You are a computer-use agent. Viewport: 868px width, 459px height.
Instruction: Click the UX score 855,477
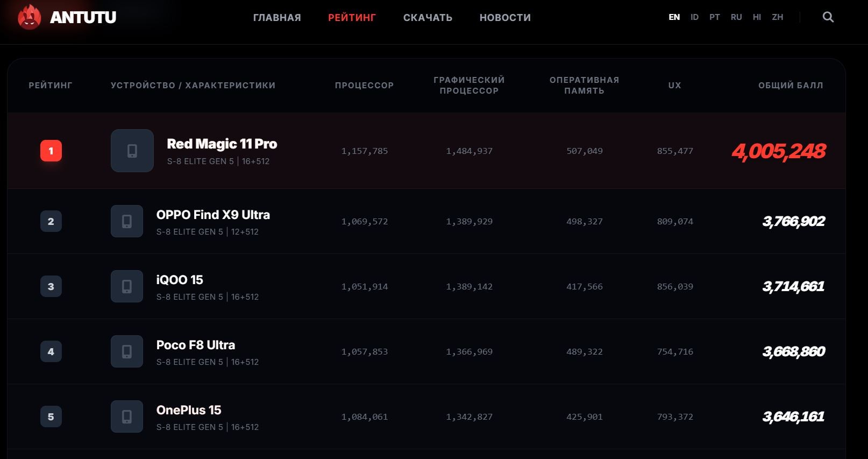tap(675, 151)
